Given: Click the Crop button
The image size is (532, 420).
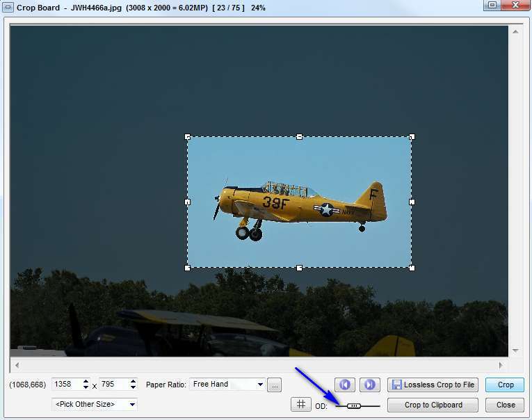Looking at the screenshot, I should point(505,385).
